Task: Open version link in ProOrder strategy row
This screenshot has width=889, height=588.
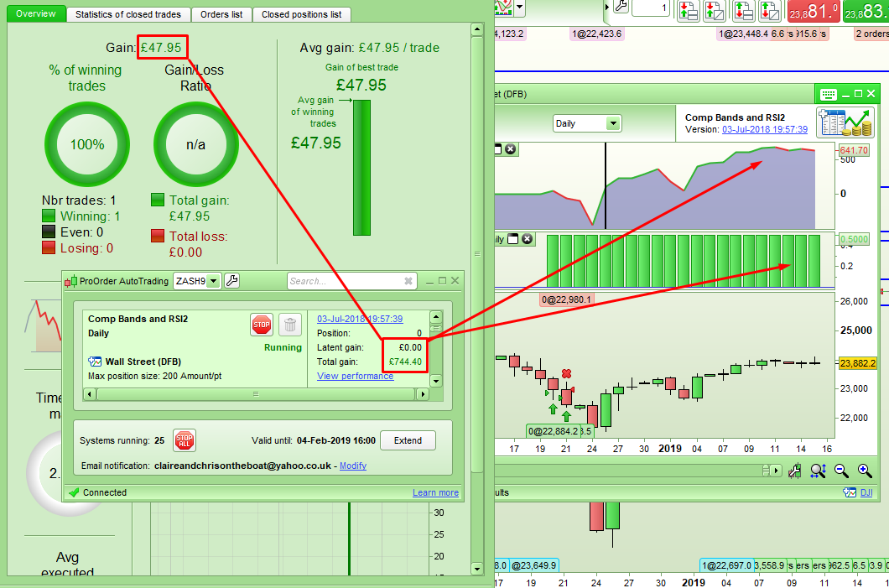Action: [x=360, y=319]
